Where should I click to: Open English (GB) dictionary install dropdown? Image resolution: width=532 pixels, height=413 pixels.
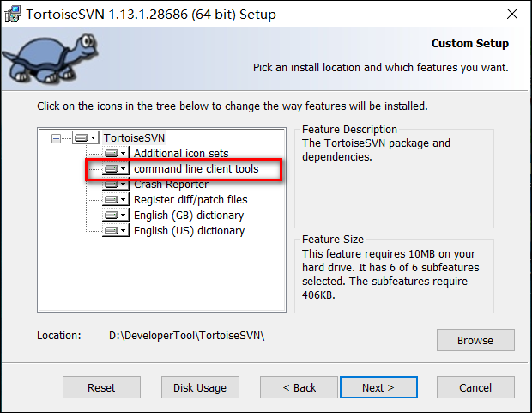(116, 216)
